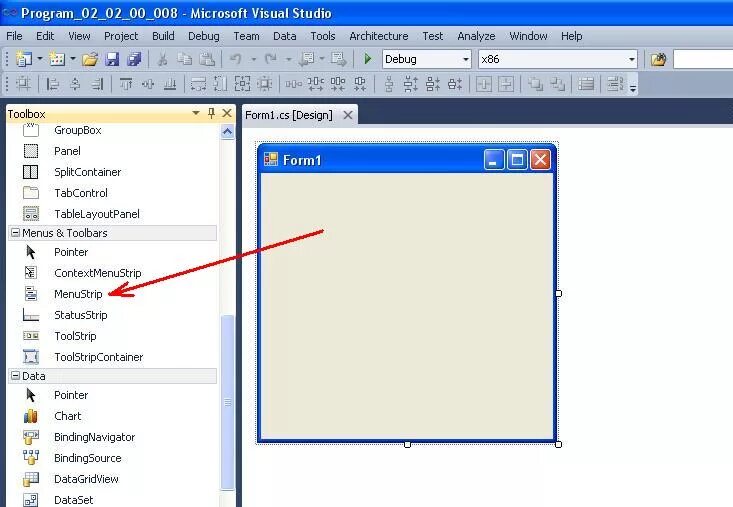Collapse the Data toolbox section
Image resolution: width=733 pixels, height=507 pixels.
(15, 375)
